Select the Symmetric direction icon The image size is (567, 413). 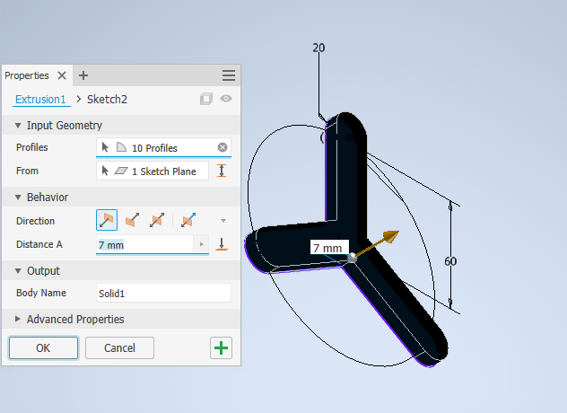click(x=157, y=220)
